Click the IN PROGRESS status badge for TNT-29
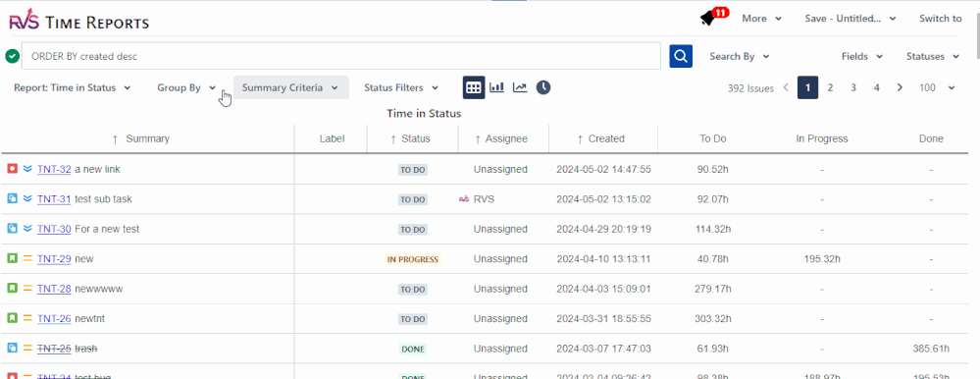Screen dimensions: 980x379 click(412, 259)
